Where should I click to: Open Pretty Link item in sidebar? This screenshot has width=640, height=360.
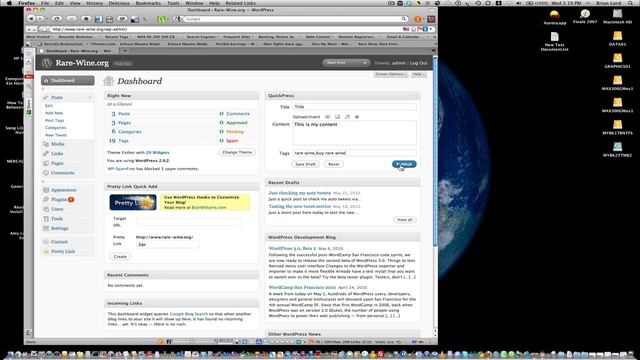(63, 252)
